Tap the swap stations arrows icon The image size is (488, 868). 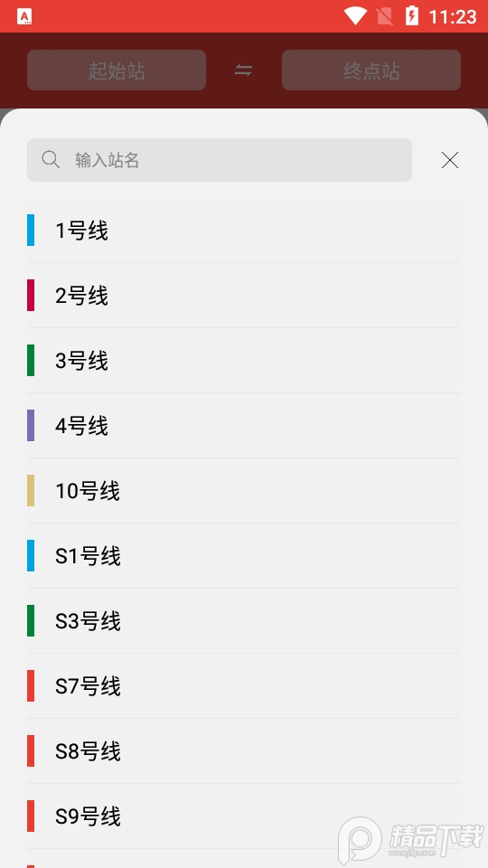[x=243, y=71]
